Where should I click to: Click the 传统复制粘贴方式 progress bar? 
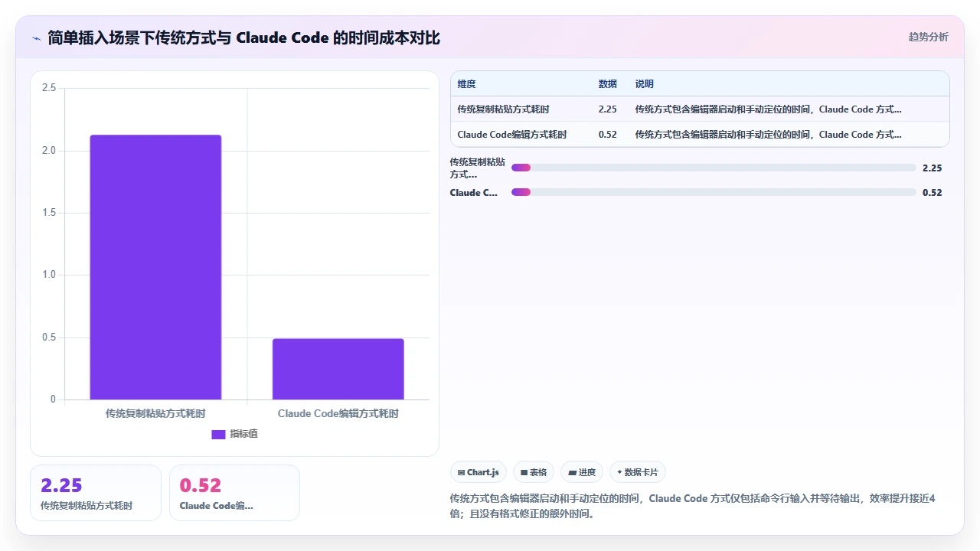coord(714,168)
